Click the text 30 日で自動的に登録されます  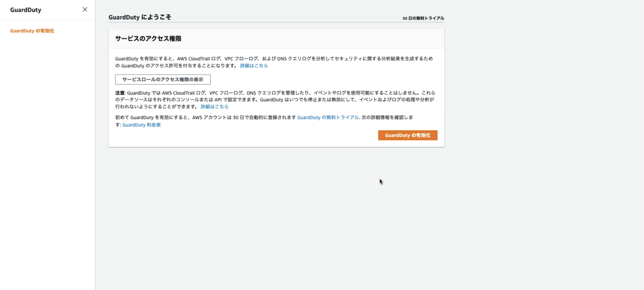click(x=264, y=117)
